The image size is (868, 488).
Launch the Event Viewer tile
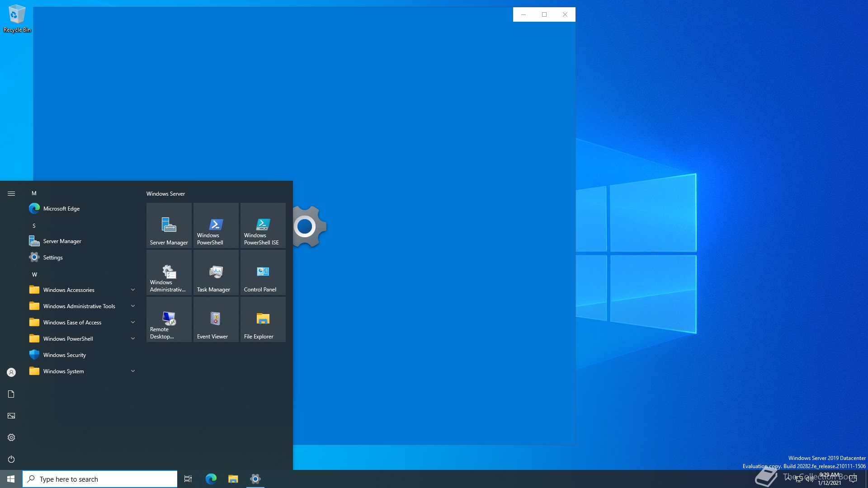click(x=216, y=319)
